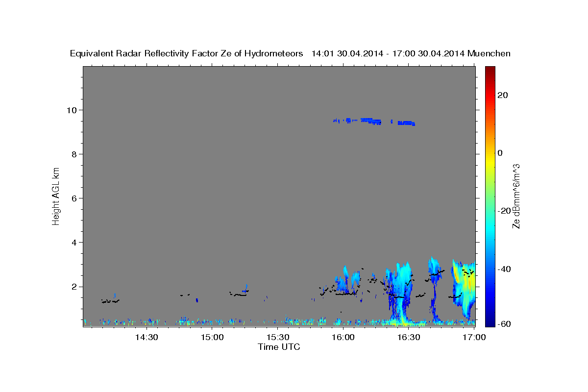Select the 16:00 time tick label

point(343,337)
